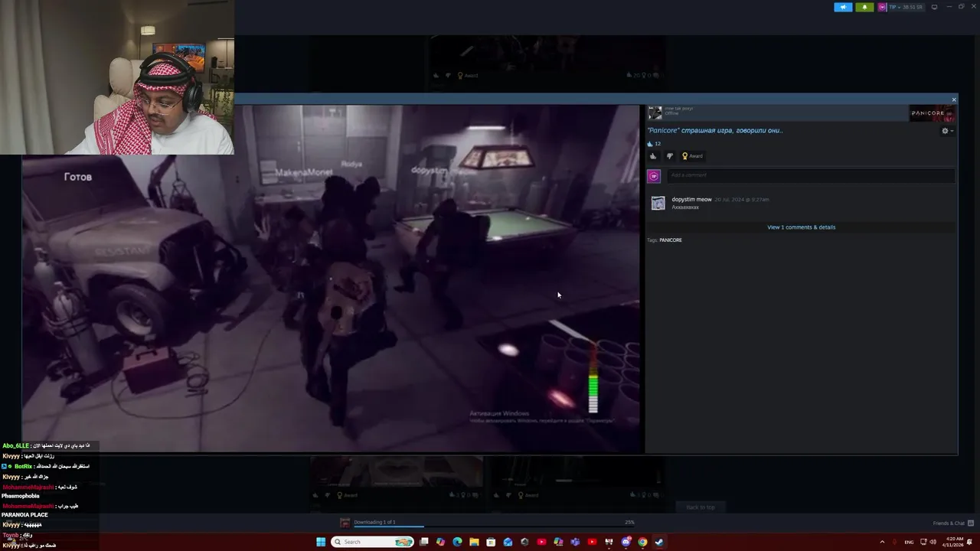The height and width of the screenshot is (551, 980).
Task: Open the screenshot author's avatar profile
Action: (655, 112)
